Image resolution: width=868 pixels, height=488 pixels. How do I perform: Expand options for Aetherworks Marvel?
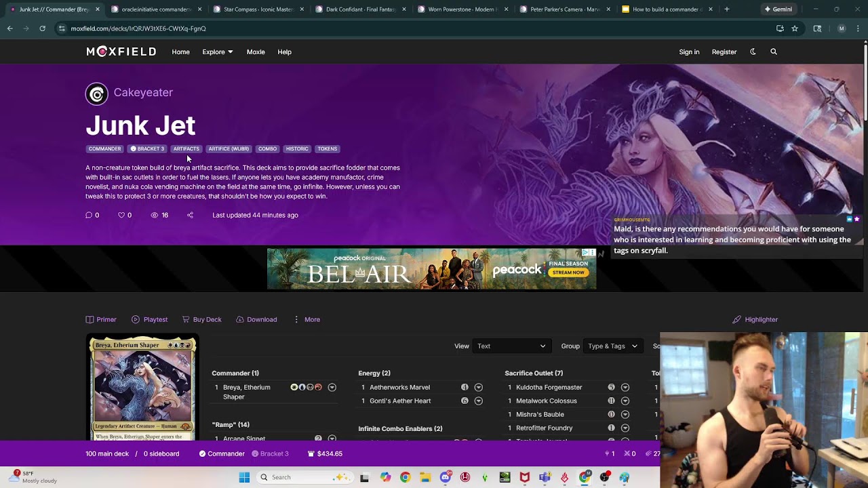click(x=478, y=387)
